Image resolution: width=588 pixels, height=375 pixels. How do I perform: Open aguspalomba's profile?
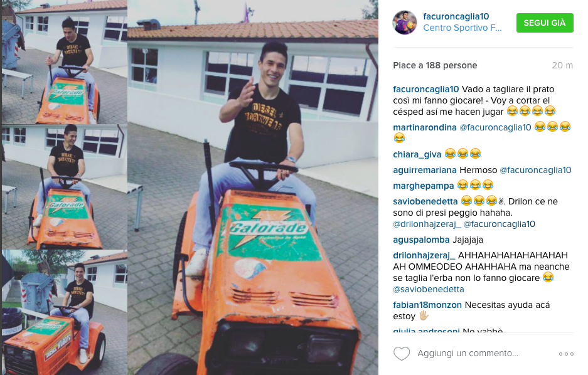click(x=421, y=240)
